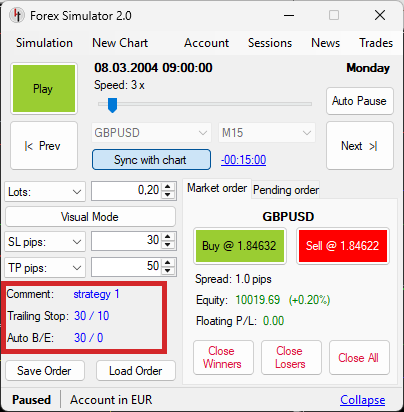Click the 'Account in EUR' status text
The width and height of the screenshot is (404, 412).
point(111,400)
